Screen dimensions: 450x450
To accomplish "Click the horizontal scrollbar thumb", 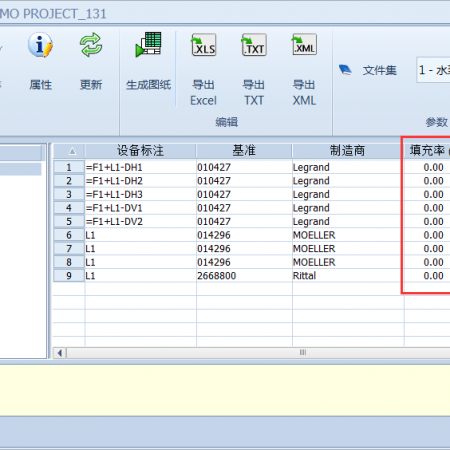I will click(259, 353).
